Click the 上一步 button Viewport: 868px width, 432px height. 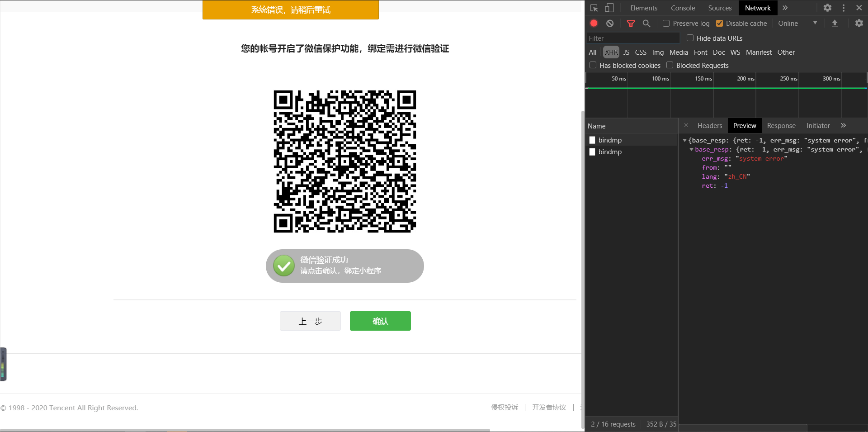310,321
